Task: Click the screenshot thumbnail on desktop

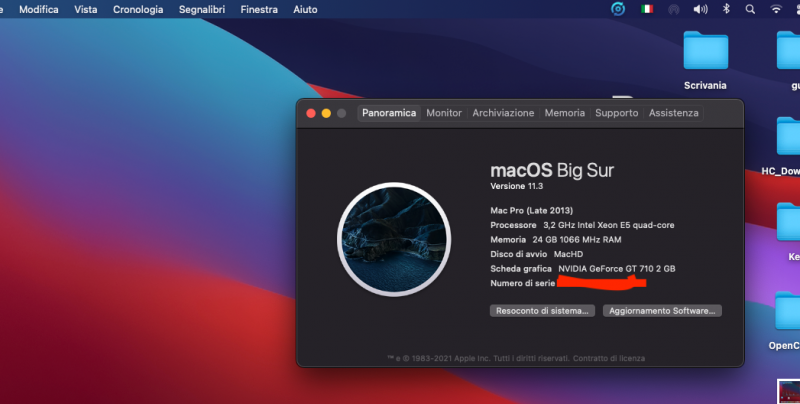Action: 789,391
